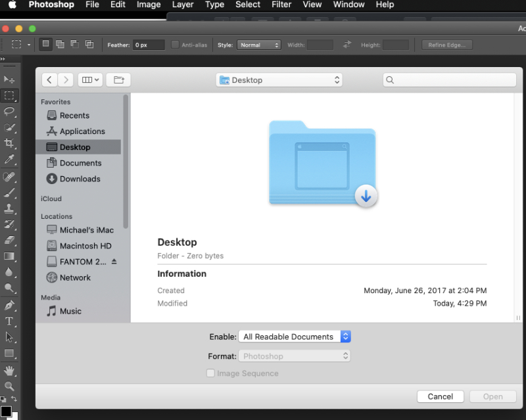The height and width of the screenshot is (420, 526).
Task: Select the Pen tool
Action: (x=9, y=305)
